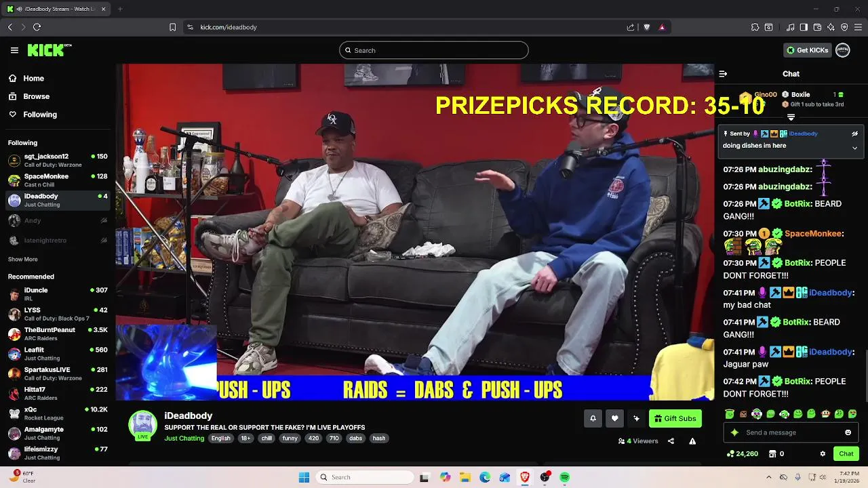Expand pinned message chevron

pyautogui.click(x=854, y=148)
